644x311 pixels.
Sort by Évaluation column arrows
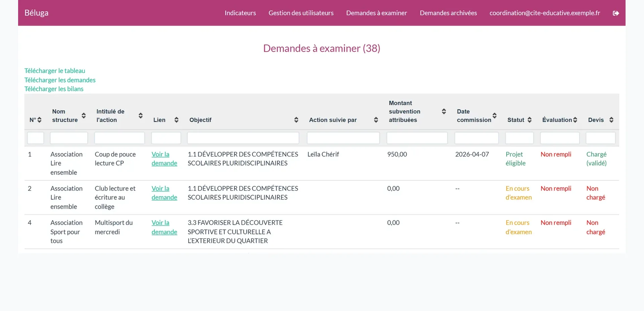tap(575, 120)
